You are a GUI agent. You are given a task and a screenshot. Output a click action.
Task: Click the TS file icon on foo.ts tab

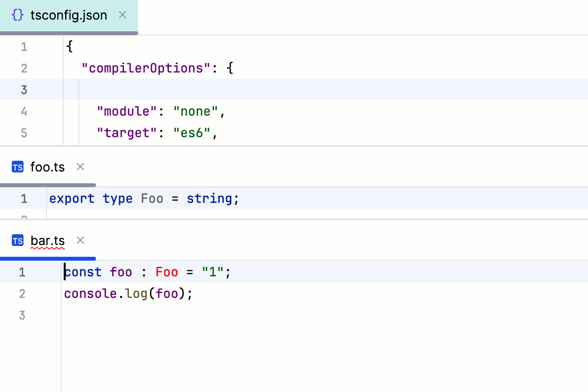pyautogui.click(x=17, y=167)
